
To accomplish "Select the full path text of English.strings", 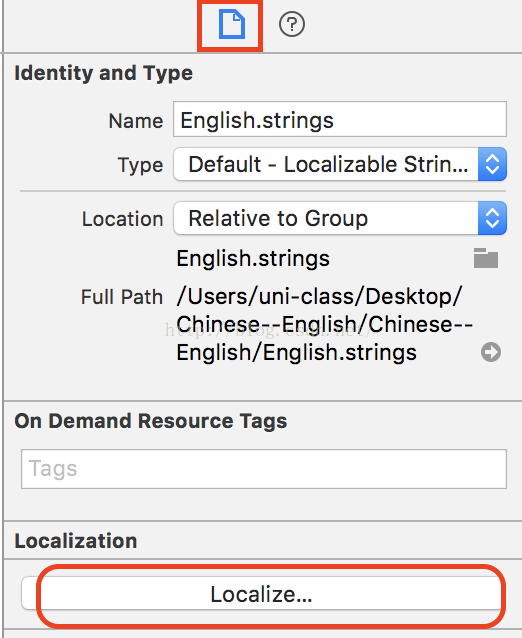I will (325, 324).
